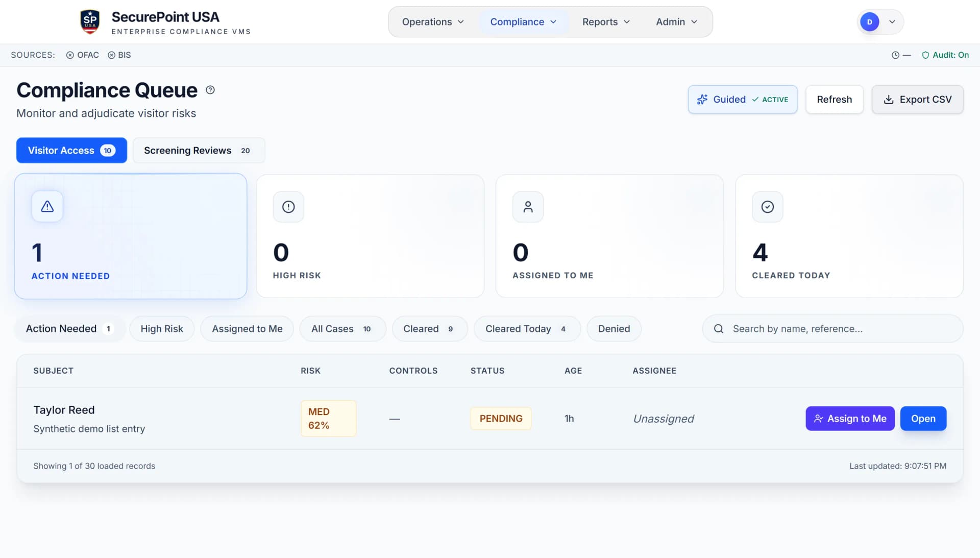
Task: Click the OFAC source status icon
Action: 70,55
